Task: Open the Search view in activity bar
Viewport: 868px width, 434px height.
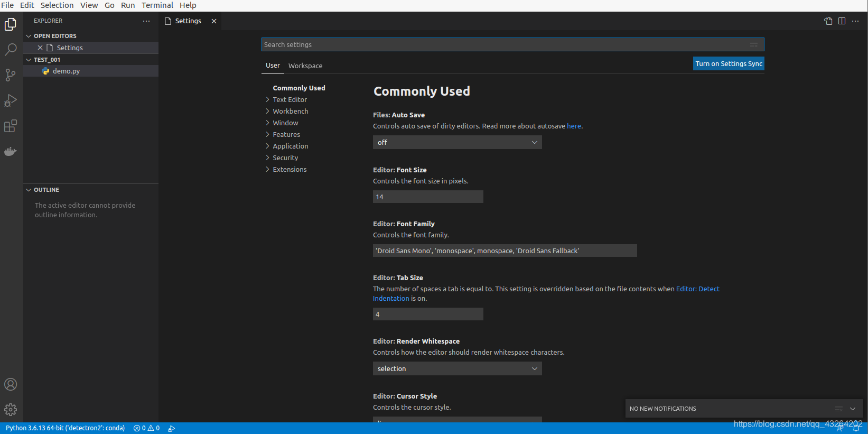Action: [11, 50]
